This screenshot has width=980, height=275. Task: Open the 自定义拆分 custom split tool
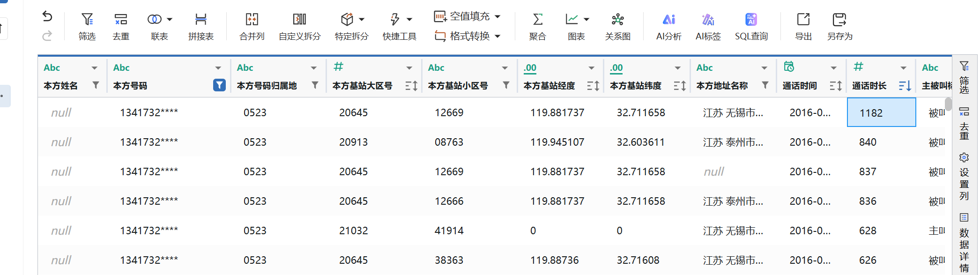coord(299,26)
